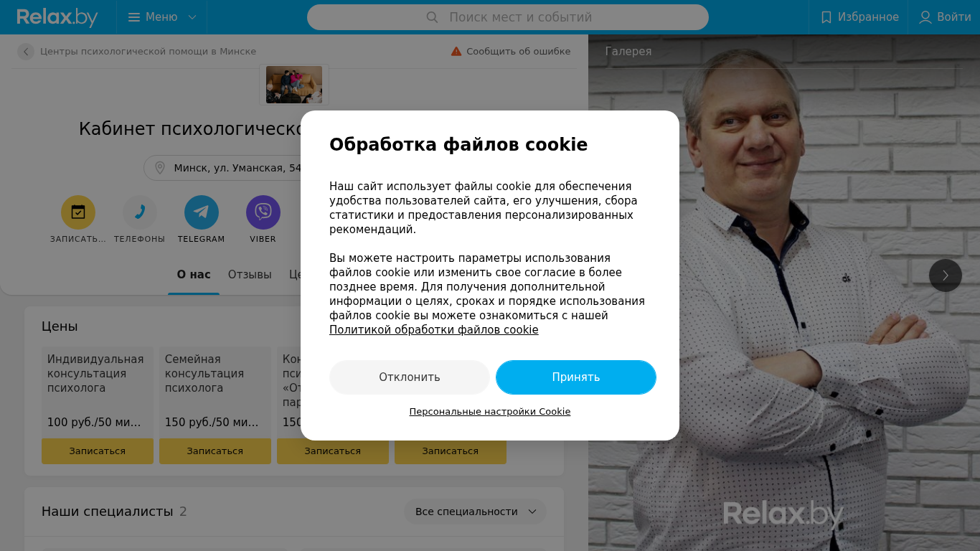Viewport: 980px width, 551px height.
Task: Open the Telegram contact icon
Action: [x=202, y=212]
